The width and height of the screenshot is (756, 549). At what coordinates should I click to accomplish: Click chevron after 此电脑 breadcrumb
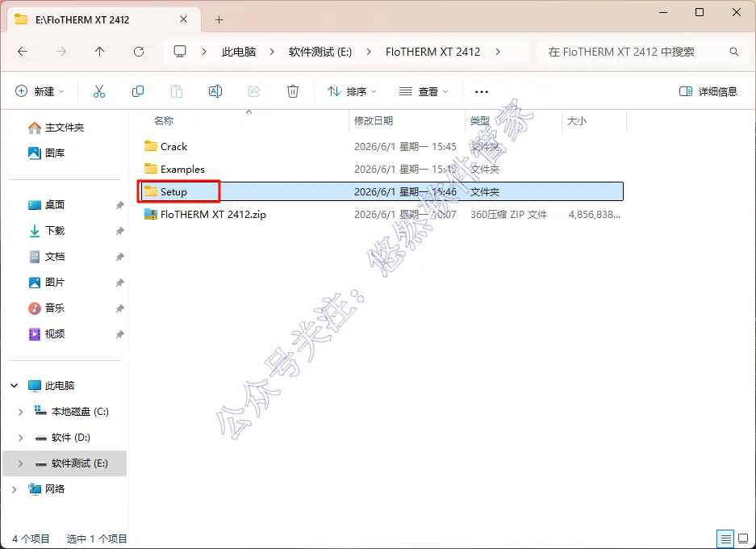(272, 52)
